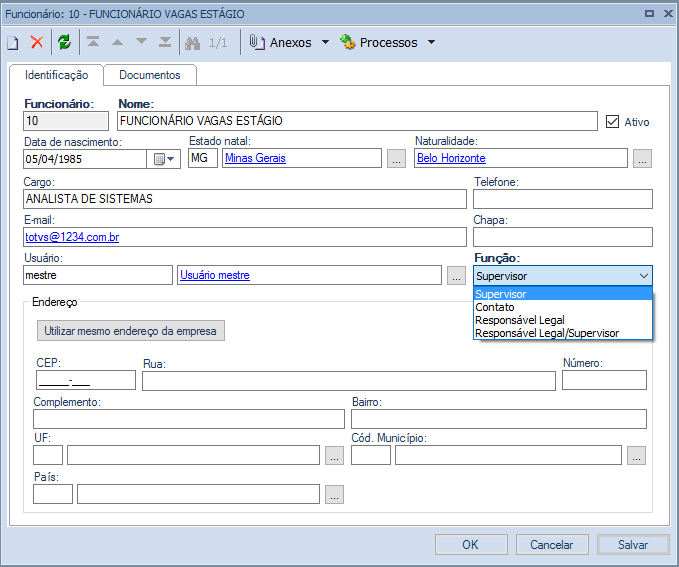Go to next record down arrow

[x=141, y=41]
